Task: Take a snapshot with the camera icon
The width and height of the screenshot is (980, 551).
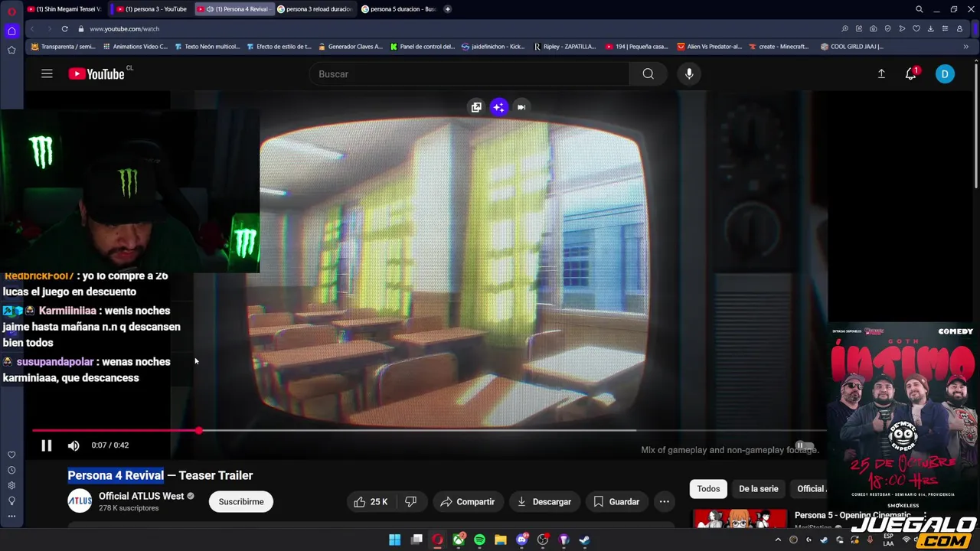Action: 873,28
